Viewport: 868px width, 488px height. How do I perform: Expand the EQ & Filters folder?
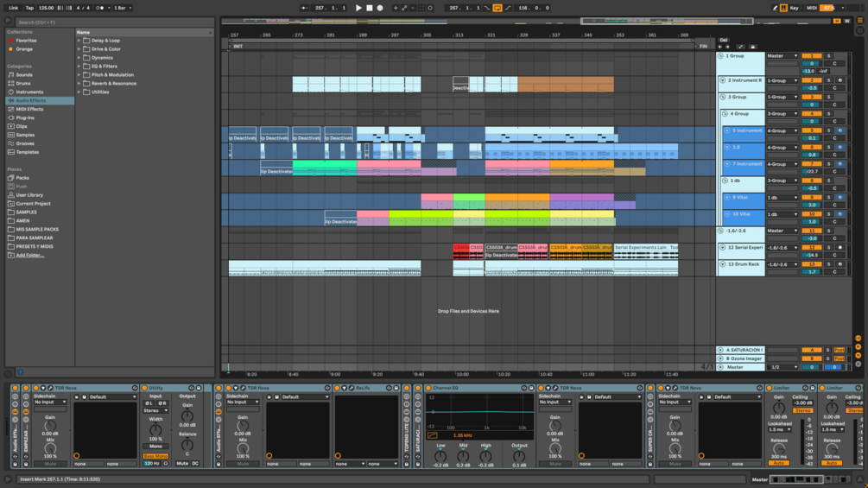(79, 66)
